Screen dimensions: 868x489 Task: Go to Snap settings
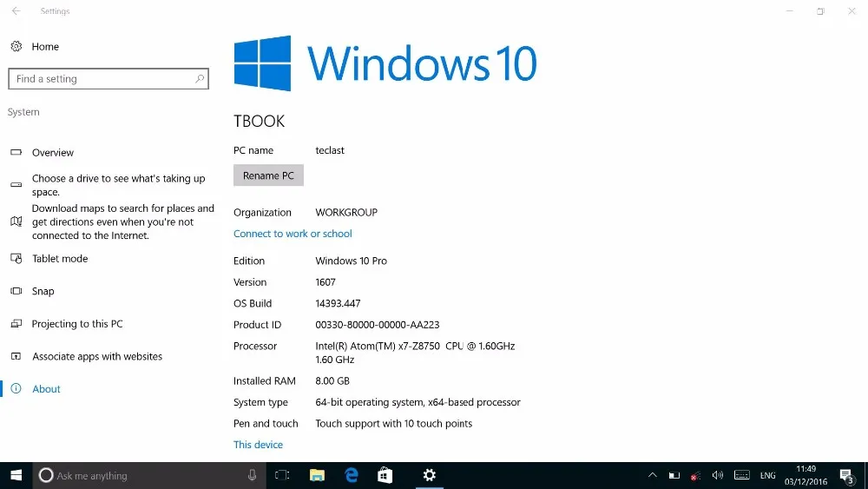43,291
